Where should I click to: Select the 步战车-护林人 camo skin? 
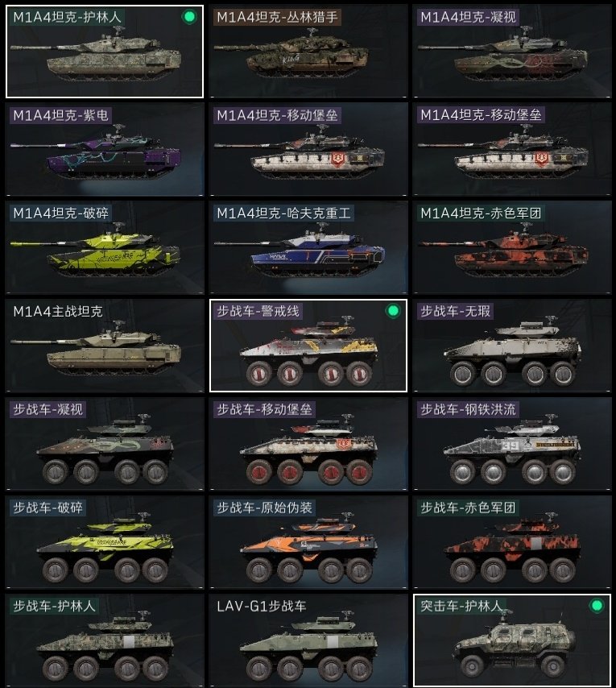105,640
